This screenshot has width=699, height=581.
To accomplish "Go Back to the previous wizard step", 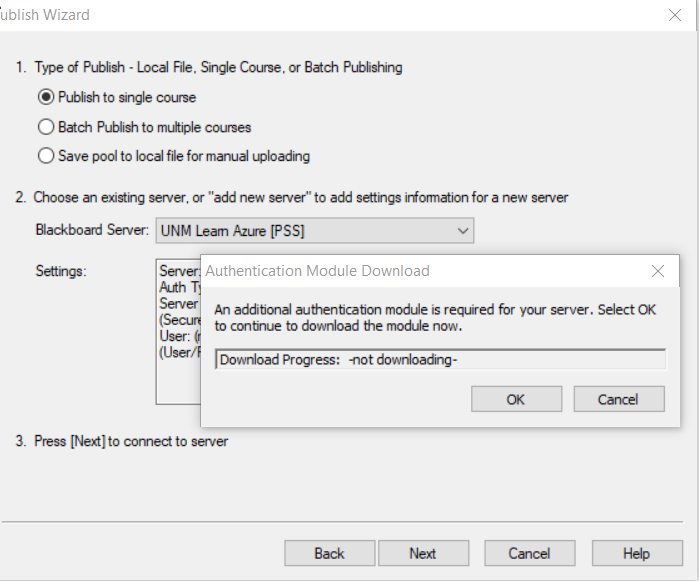I will [329, 553].
